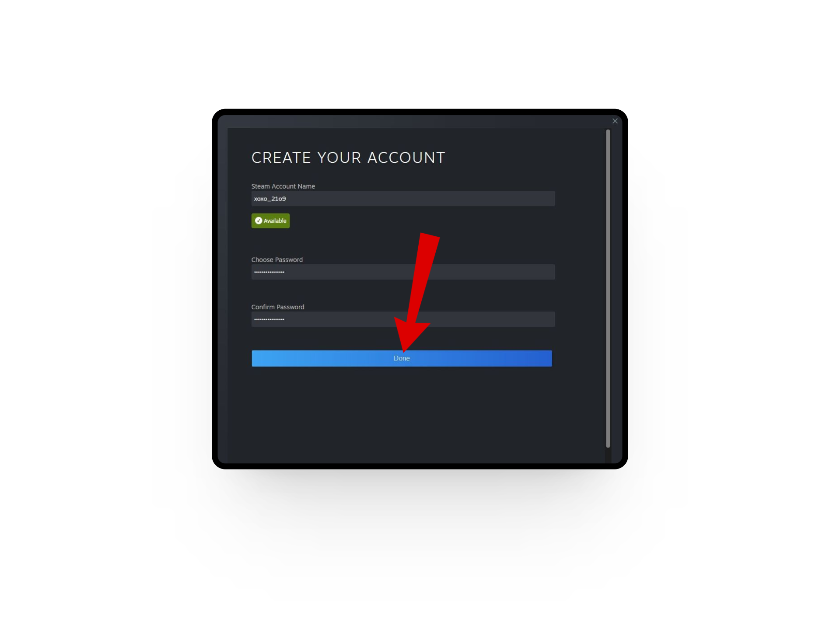
Task: Click the green Available status badge
Action: click(270, 221)
